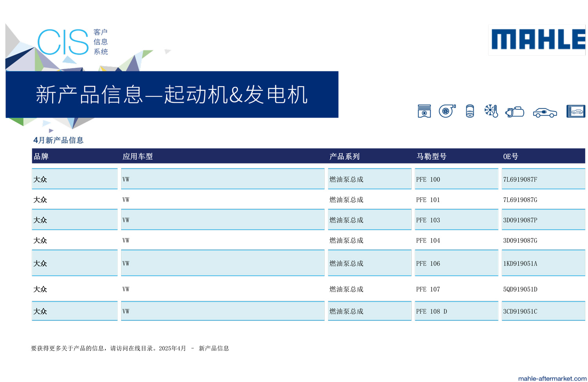588x382 pixels.
Task: Click 燃油泵总成 cell in PFE 104 row
Action: coord(370,240)
